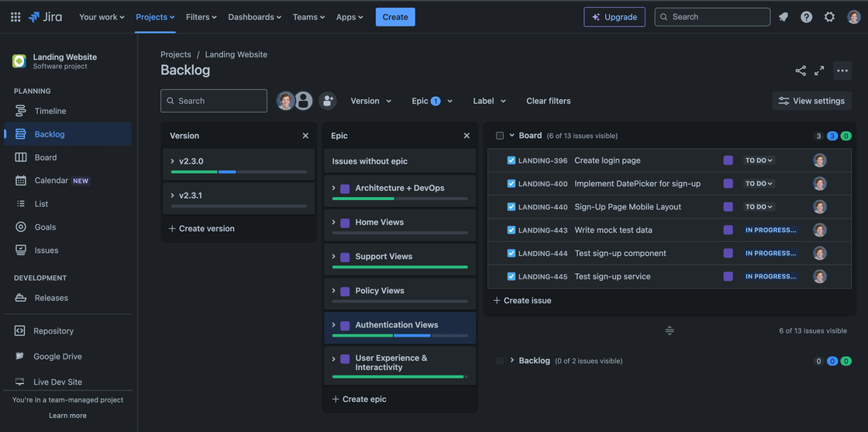Open TO DO status dropdown for LANDING-396
The height and width of the screenshot is (432, 868).
[759, 161]
